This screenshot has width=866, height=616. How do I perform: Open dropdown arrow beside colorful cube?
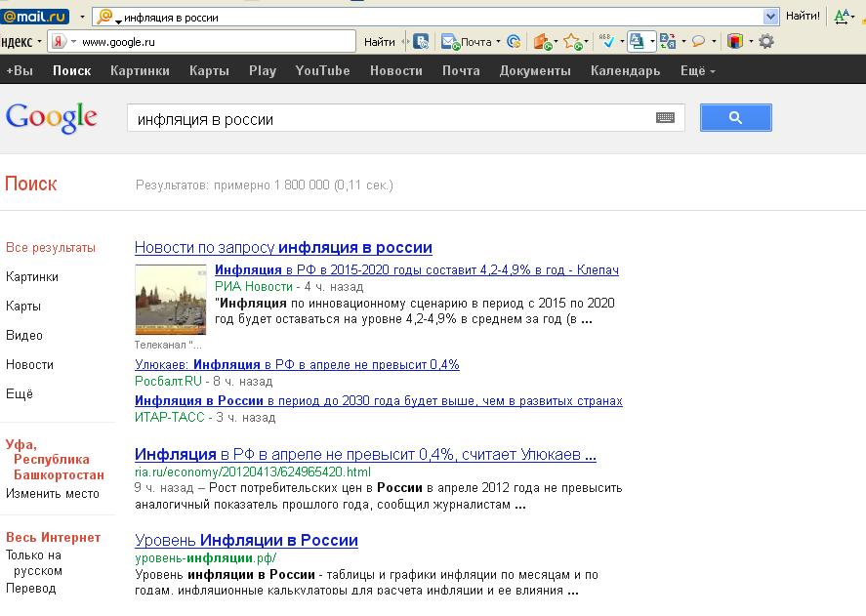(x=751, y=41)
